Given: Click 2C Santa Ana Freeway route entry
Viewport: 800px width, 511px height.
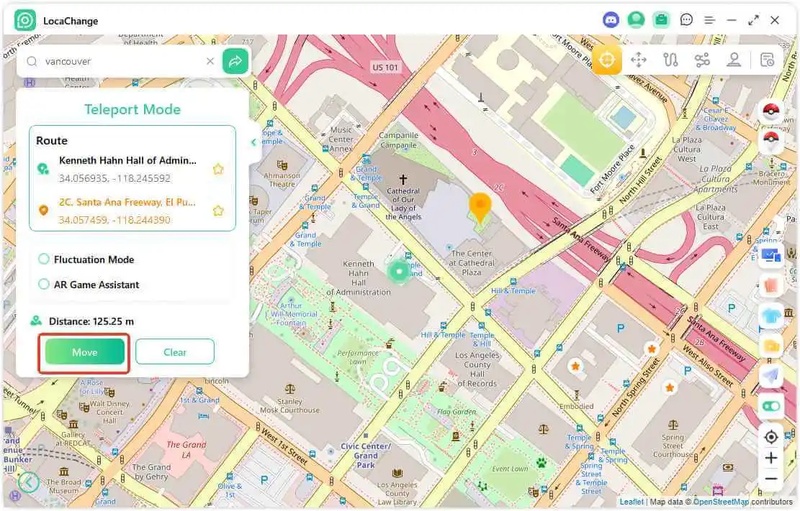Looking at the screenshot, I should (x=127, y=202).
